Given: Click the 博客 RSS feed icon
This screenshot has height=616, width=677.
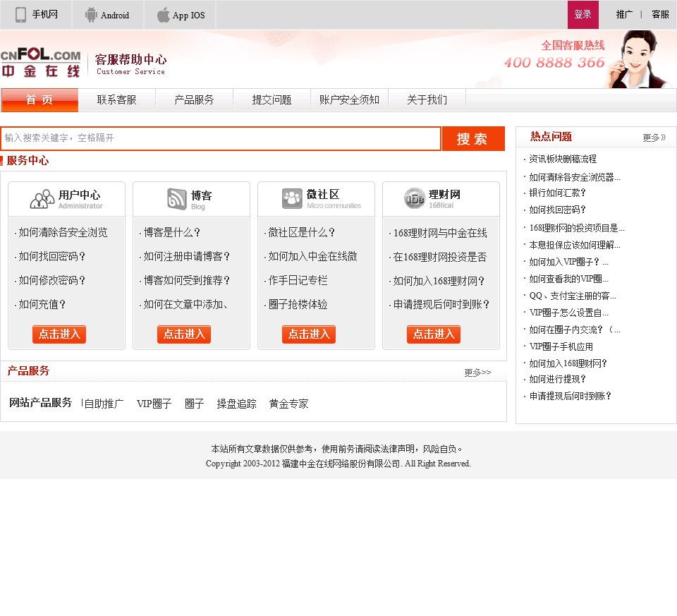Looking at the screenshot, I should [177, 199].
